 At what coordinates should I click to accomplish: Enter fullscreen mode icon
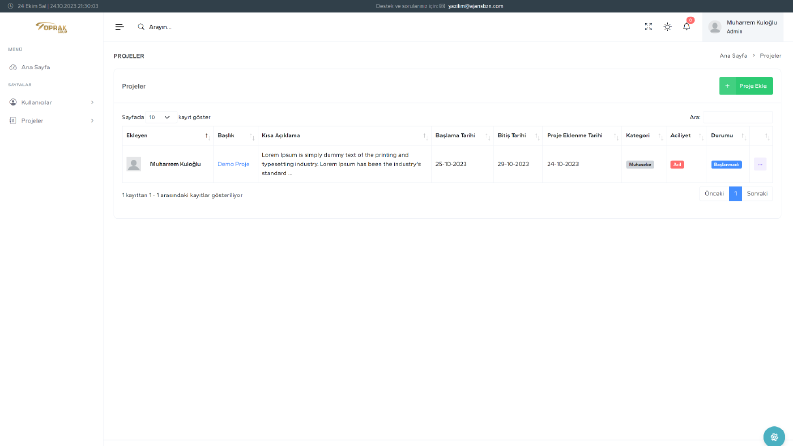(x=648, y=27)
